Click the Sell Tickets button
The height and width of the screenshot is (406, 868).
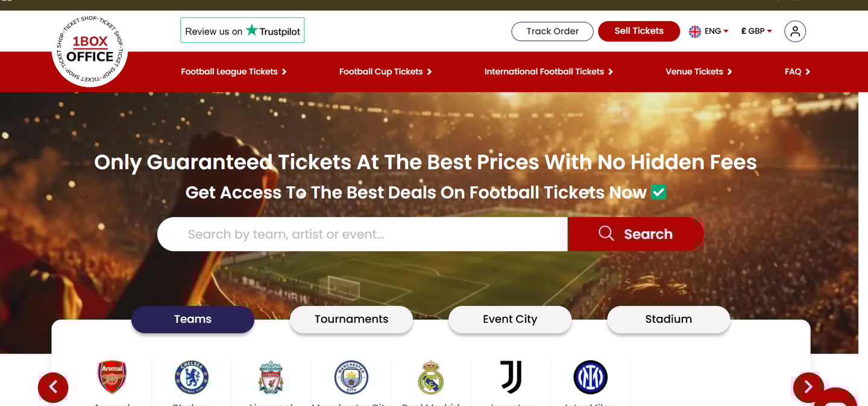[x=639, y=31]
